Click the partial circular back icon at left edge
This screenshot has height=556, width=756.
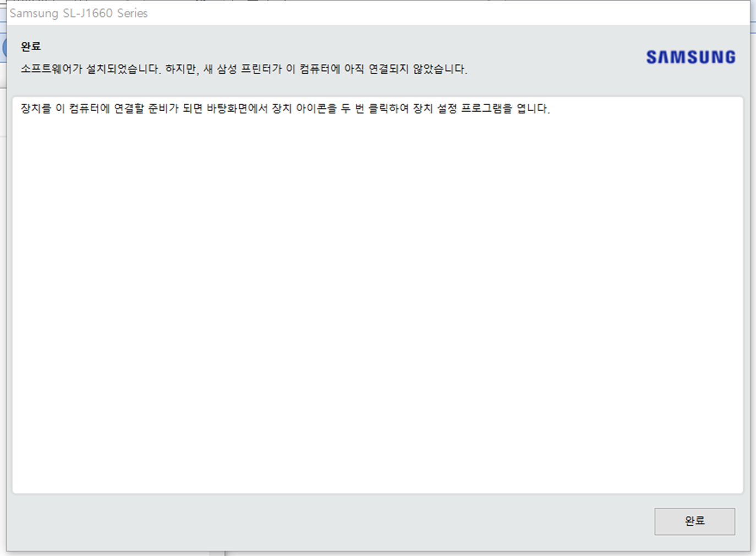4,48
